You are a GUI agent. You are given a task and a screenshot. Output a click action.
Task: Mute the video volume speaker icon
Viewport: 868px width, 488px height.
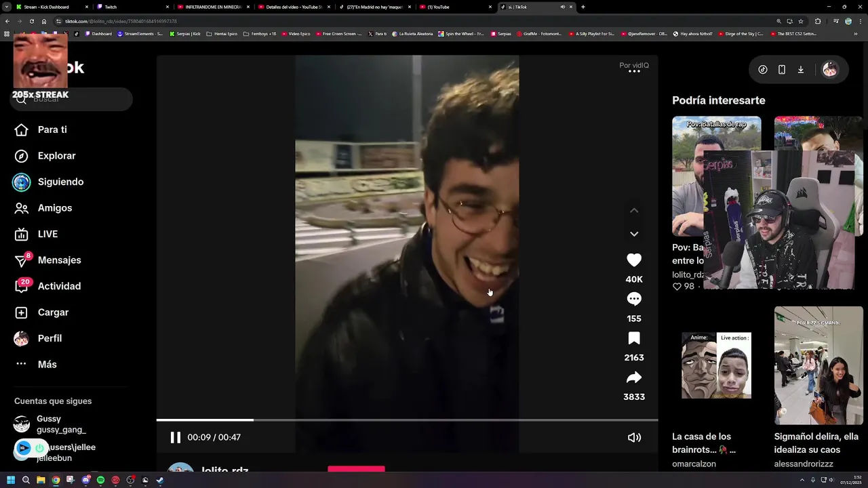click(x=634, y=437)
